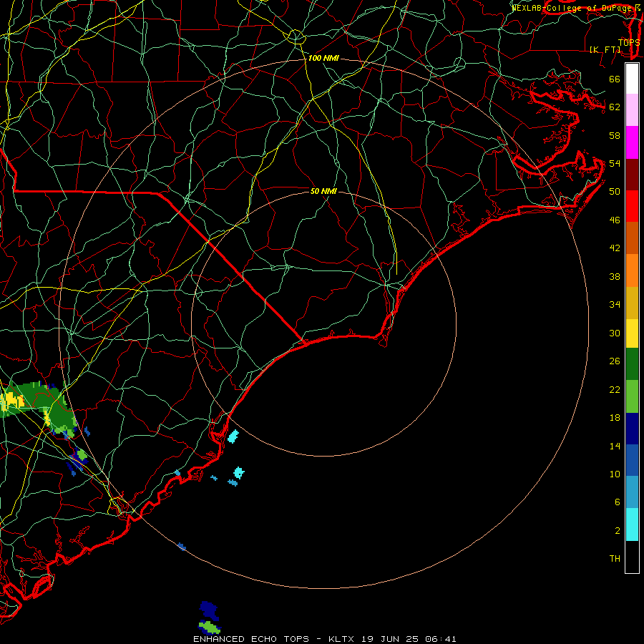Click the black TH threshold swatch
Screen dimensions: 644x644
(x=632, y=557)
